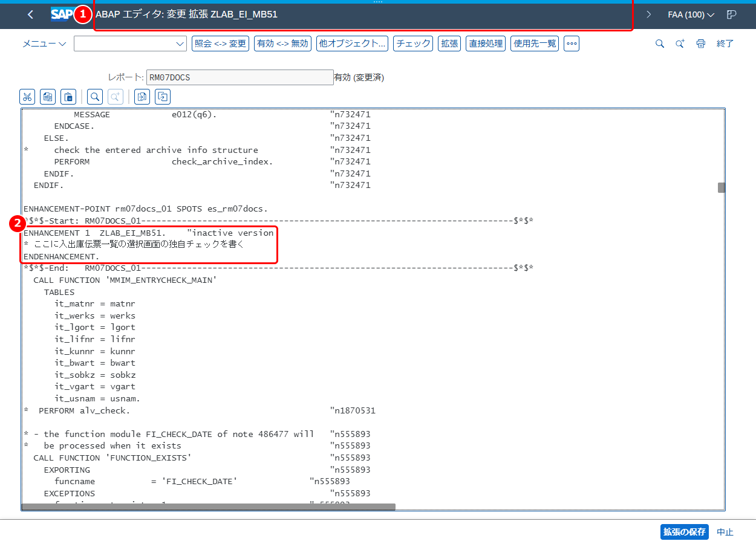Image resolution: width=756 pixels, height=544 pixels.
Task: Click the 有効 (変更済) status text
Action: [359, 77]
